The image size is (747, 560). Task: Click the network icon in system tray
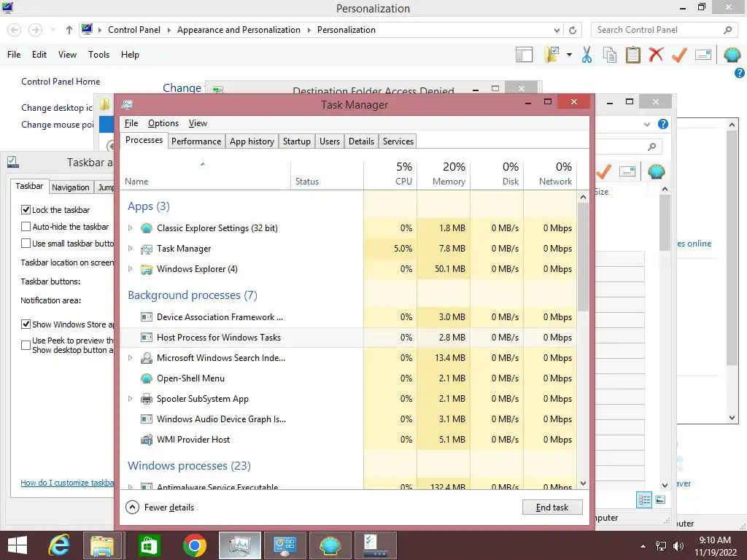click(661, 546)
